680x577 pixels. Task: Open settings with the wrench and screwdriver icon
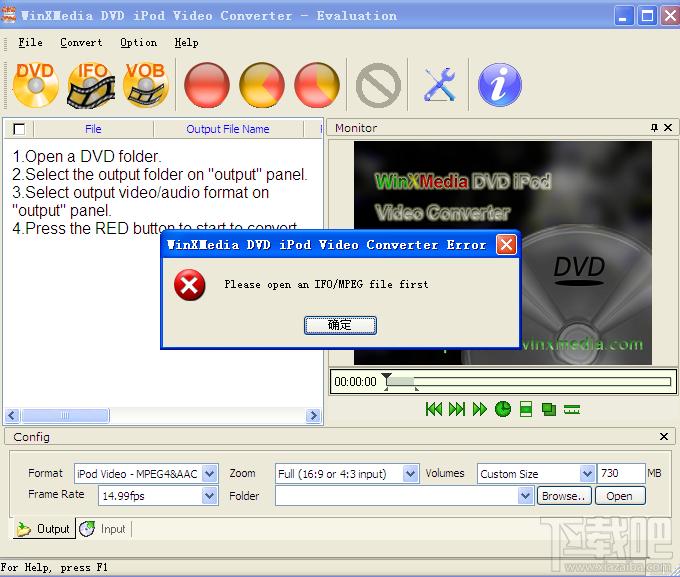439,85
